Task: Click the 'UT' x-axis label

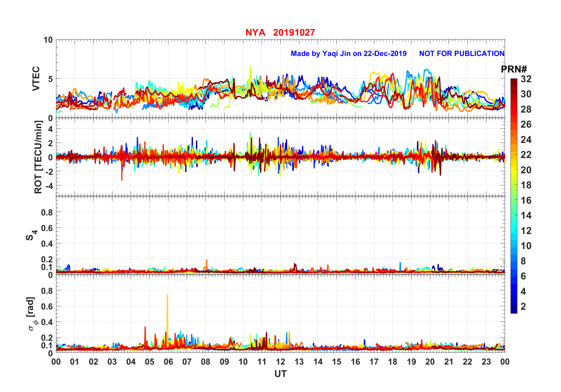Action: point(280,374)
